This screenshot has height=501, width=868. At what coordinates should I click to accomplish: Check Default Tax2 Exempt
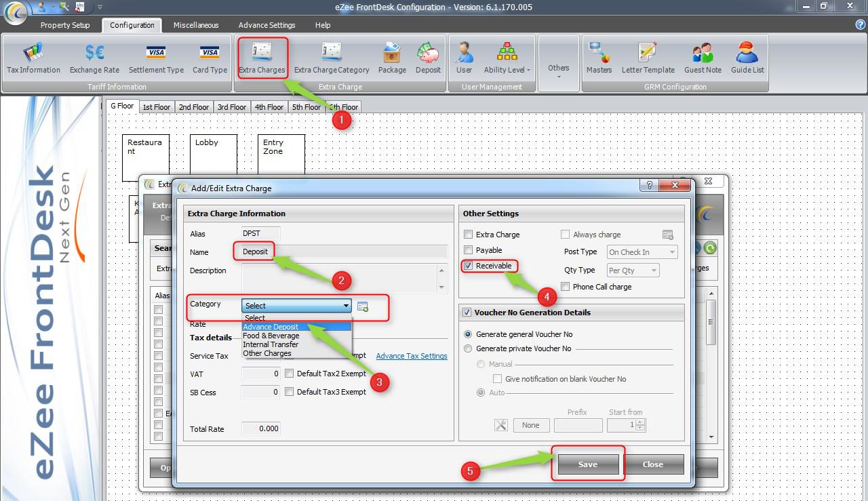coord(290,374)
